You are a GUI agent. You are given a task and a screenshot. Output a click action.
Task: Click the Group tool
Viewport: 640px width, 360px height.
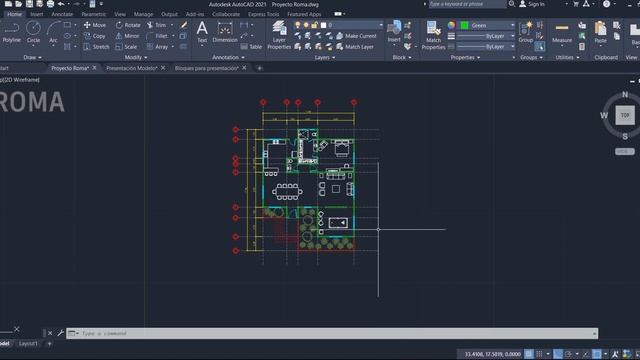pyautogui.click(x=526, y=32)
